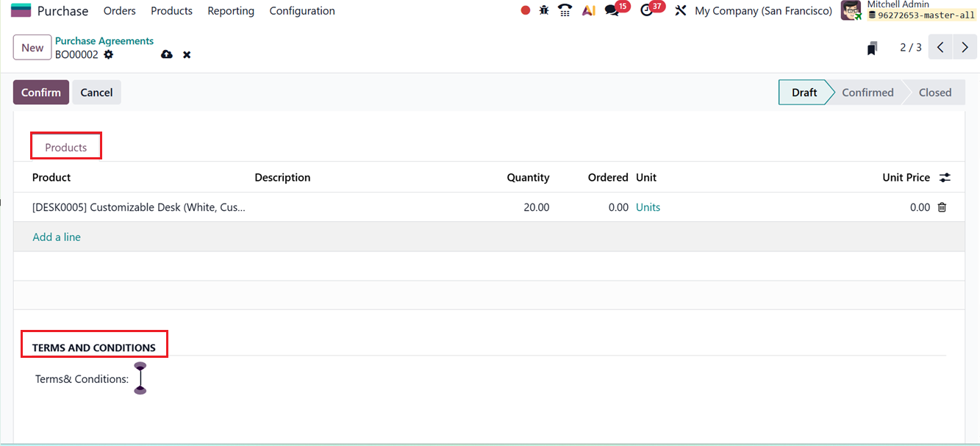Open the gear actions menu beside BO00002
Viewport: 980px width, 446px height.
point(109,54)
